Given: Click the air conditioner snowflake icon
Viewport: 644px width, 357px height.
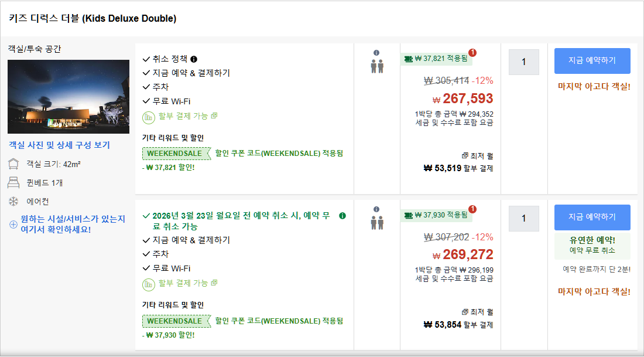Looking at the screenshot, I should click(13, 200).
